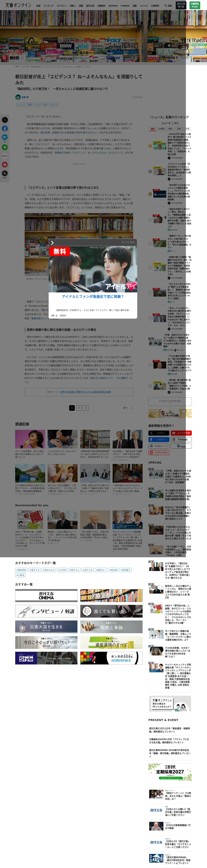Click keyword tag #亀和田武
Image resolution: width=207 pixels, height=868 pixels.
[x=22, y=570]
